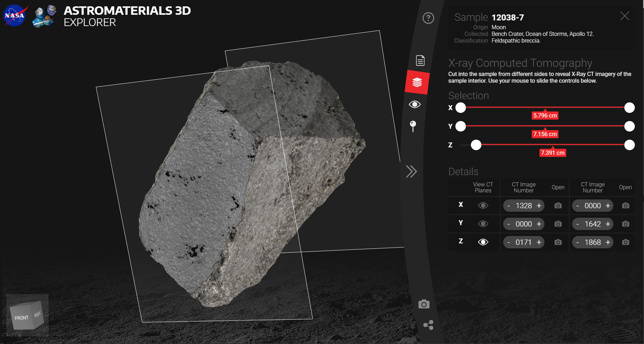Toggle Y CT plane visibility eye
The width and height of the screenshot is (644, 344).
click(483, 224)
